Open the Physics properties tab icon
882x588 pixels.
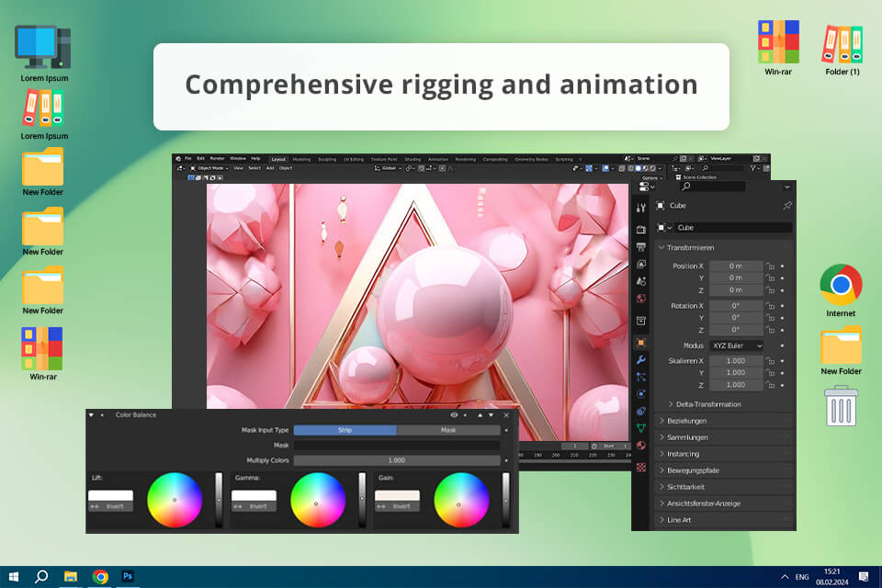640,394
